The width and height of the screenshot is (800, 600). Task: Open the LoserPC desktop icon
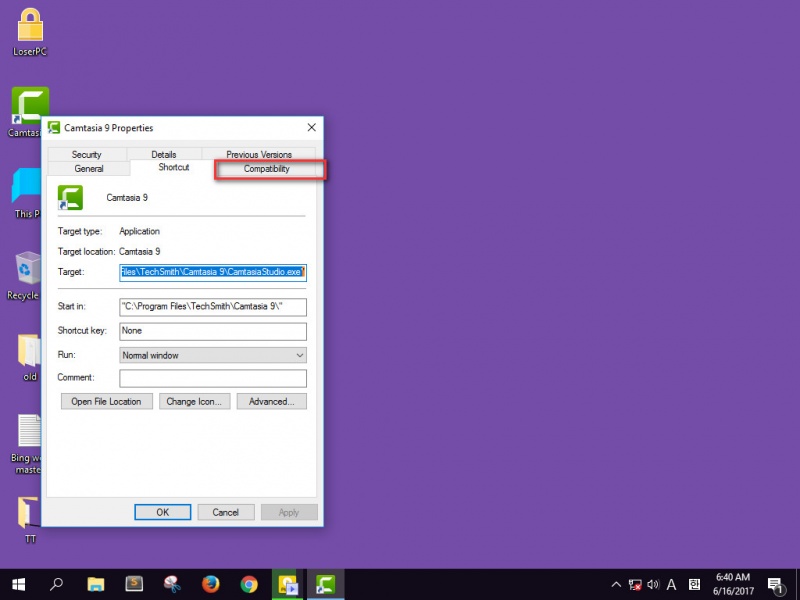[30, 31]
